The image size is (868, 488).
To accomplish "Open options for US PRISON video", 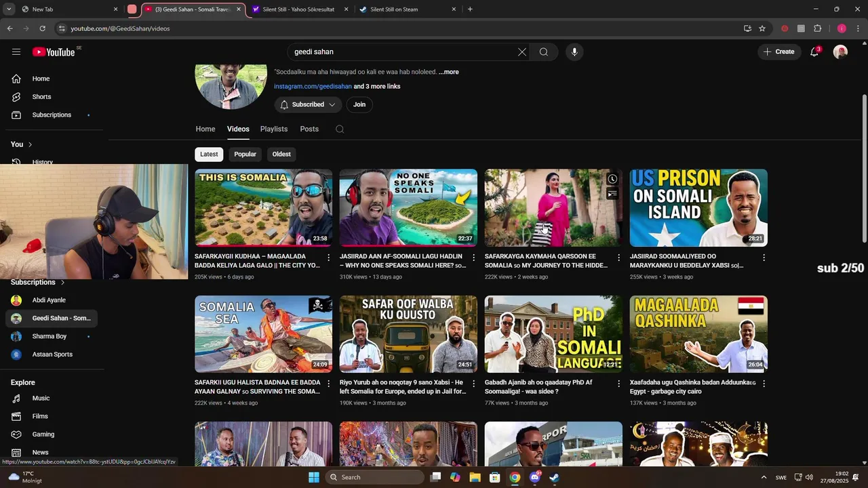I will pos(764,258).
